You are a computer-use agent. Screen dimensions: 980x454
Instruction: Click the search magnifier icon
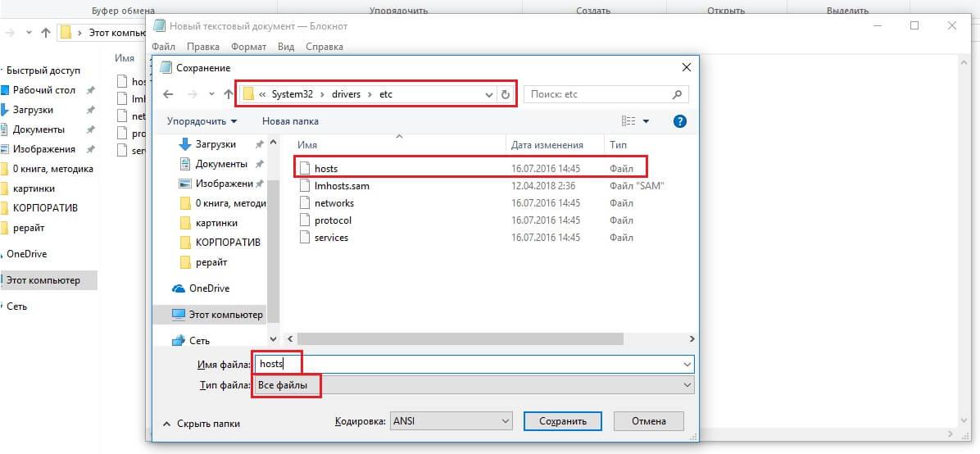tap(676, 94)
